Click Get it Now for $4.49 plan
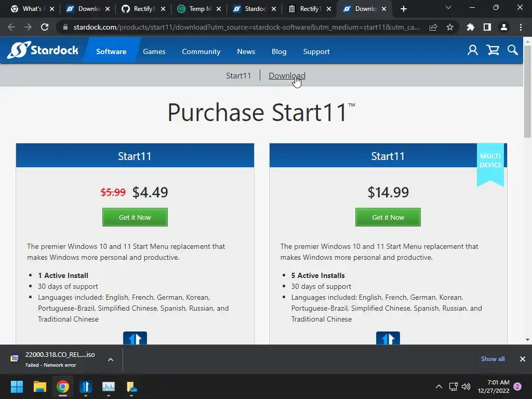Screen dimensions: 532x399 (x=135, y=217)
